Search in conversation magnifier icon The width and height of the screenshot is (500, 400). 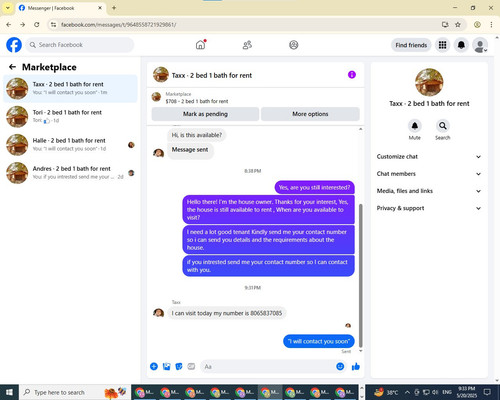[443, 126]
